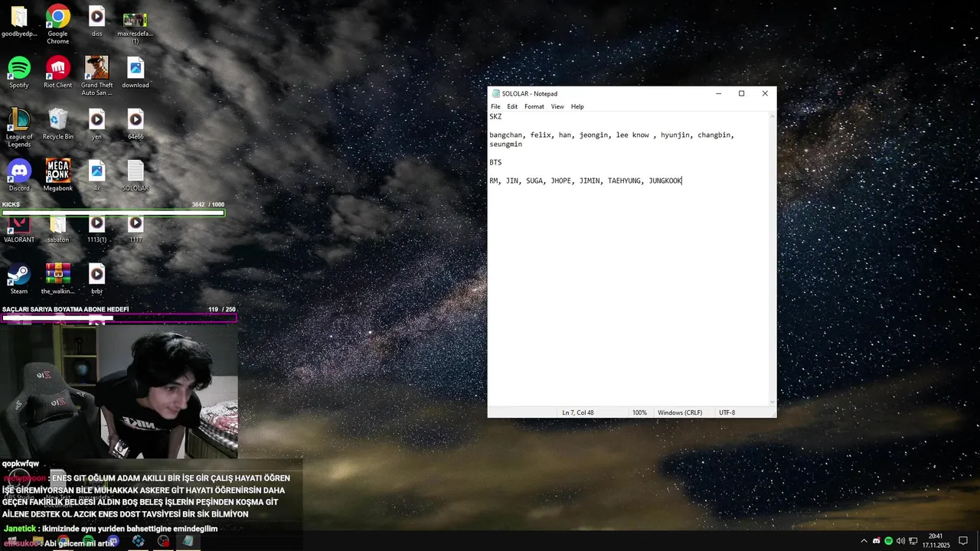Select the Megabonk game icon
Screen dimensions: 980x551
tap(57, 175)
